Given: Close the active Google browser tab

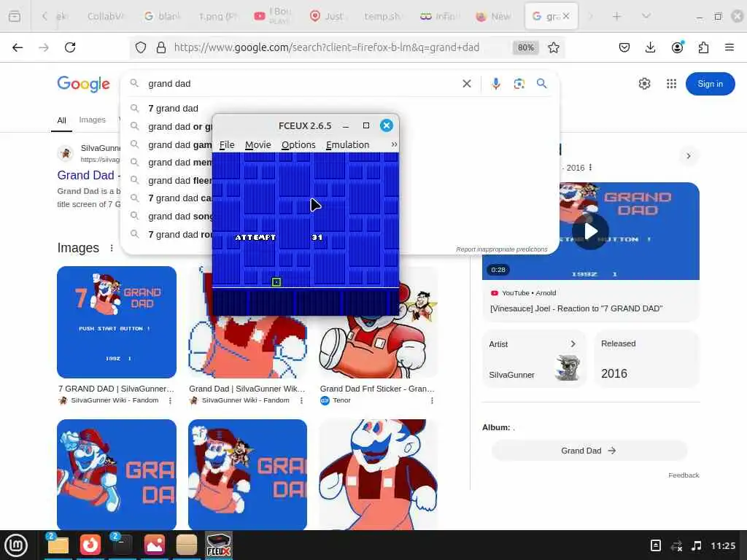Looking at the screenshot, I should tap(566, 16).
